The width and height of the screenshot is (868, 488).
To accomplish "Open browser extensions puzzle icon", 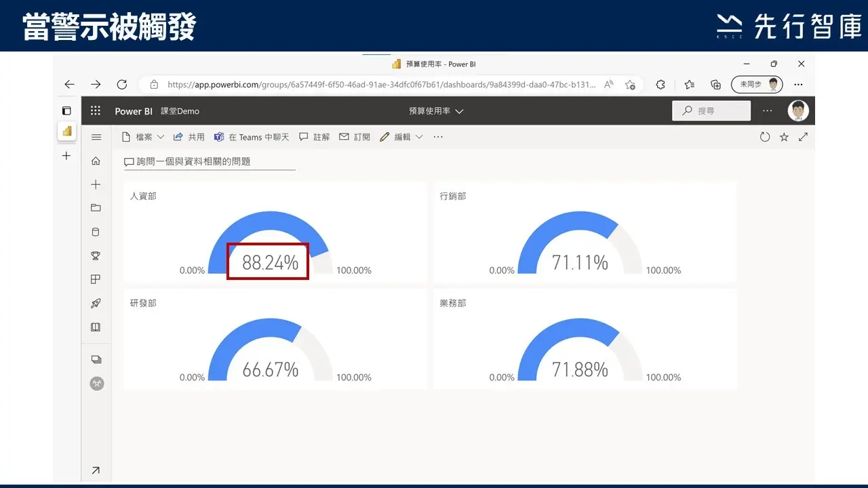I will click(x=660, y=85).
